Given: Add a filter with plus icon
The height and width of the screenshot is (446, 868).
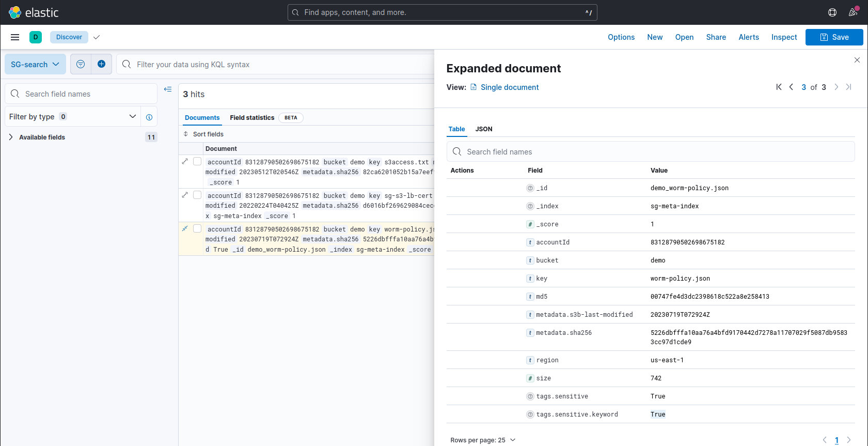Looking at the screenshot, I should click(x=102, y=64).
